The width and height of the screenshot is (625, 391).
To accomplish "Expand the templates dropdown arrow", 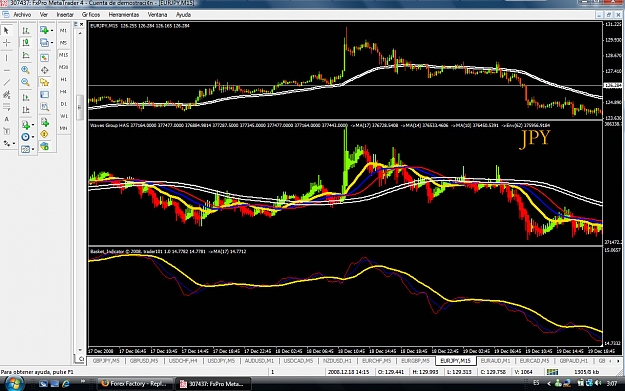I will (33, 149).
